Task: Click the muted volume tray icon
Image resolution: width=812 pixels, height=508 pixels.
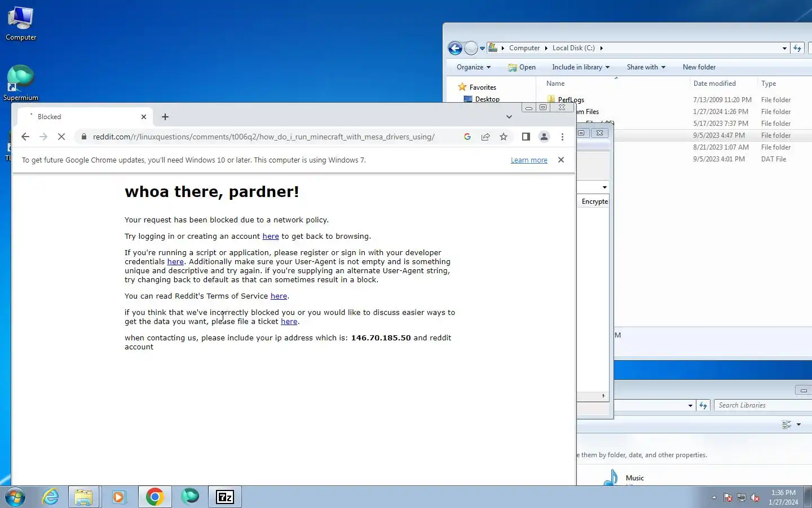Action: (x=756, y=497)
